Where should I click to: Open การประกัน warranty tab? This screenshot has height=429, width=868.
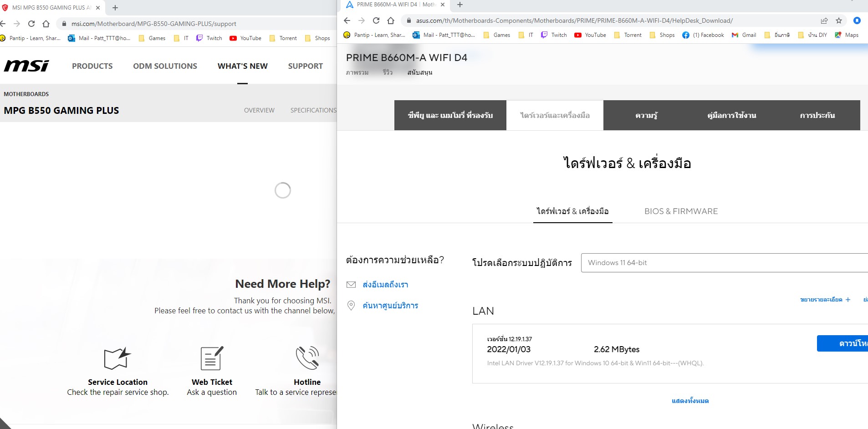coord(817,115)
